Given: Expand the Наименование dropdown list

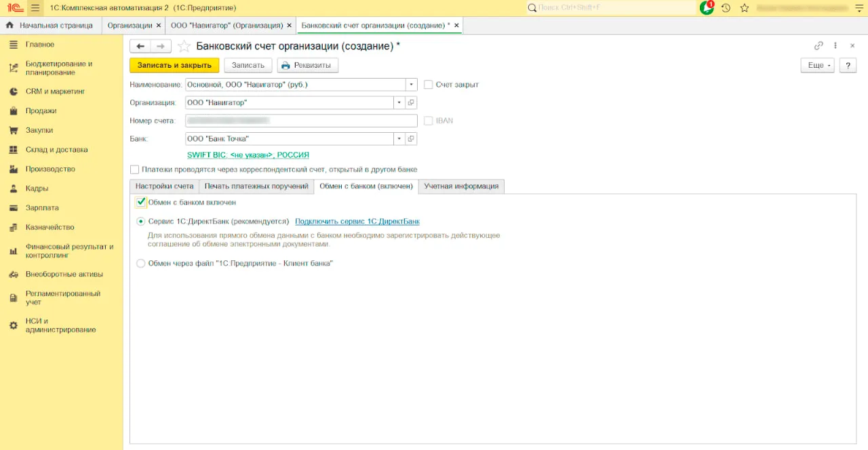Looking at the screenshot, I should (x=411, y=85).
